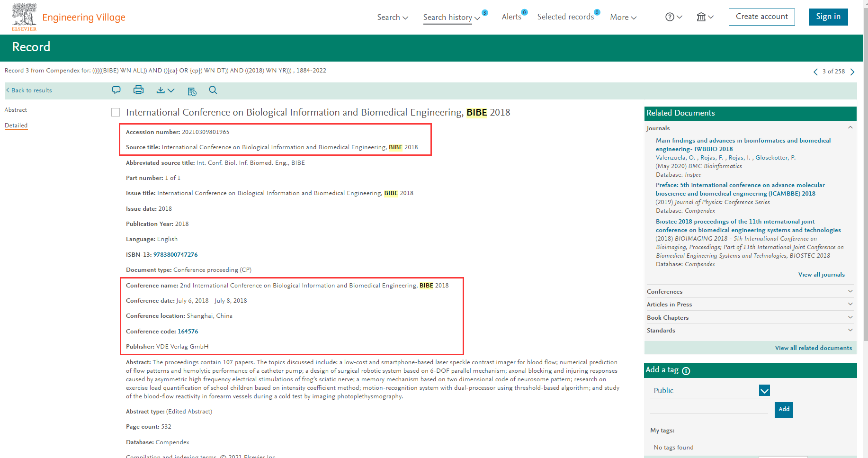The height and width of the screenshot is (458, 868).
Task: Click author Valenzuela, O. link
Action: point(675,158)
